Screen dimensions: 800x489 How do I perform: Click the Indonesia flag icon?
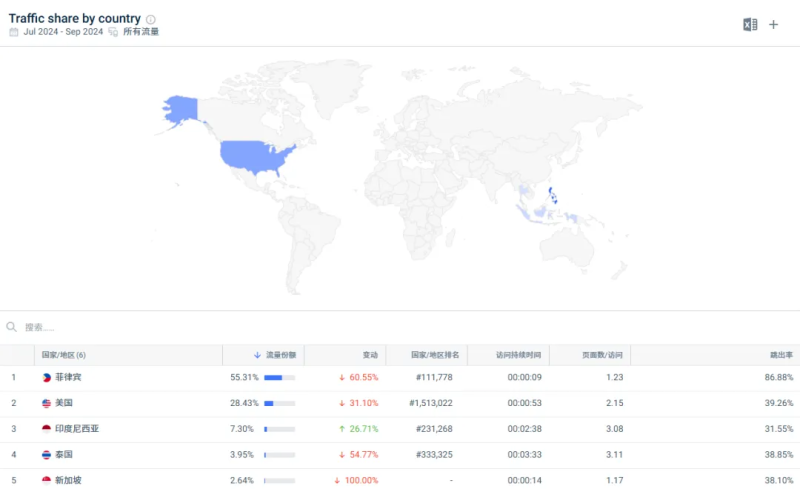(46, 429)
